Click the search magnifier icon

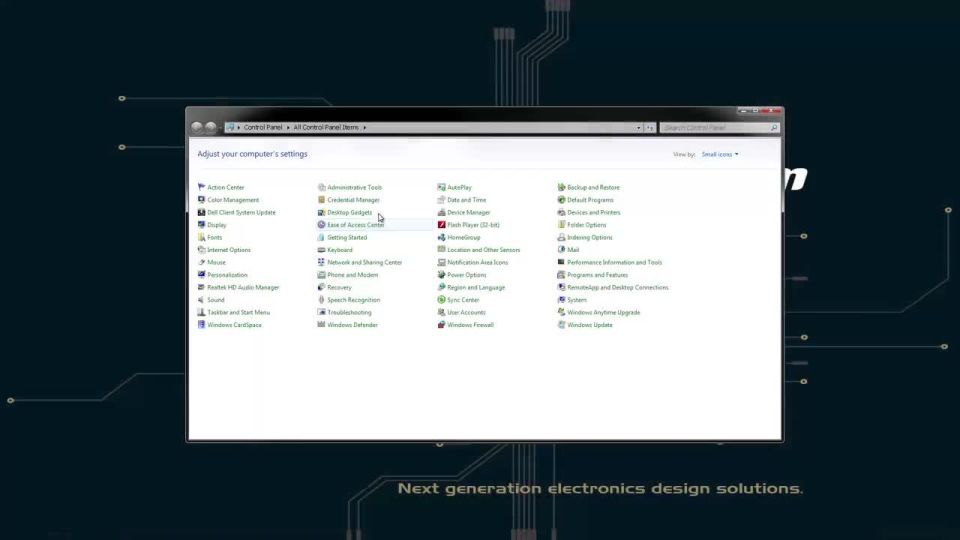(x=774, y=128)
